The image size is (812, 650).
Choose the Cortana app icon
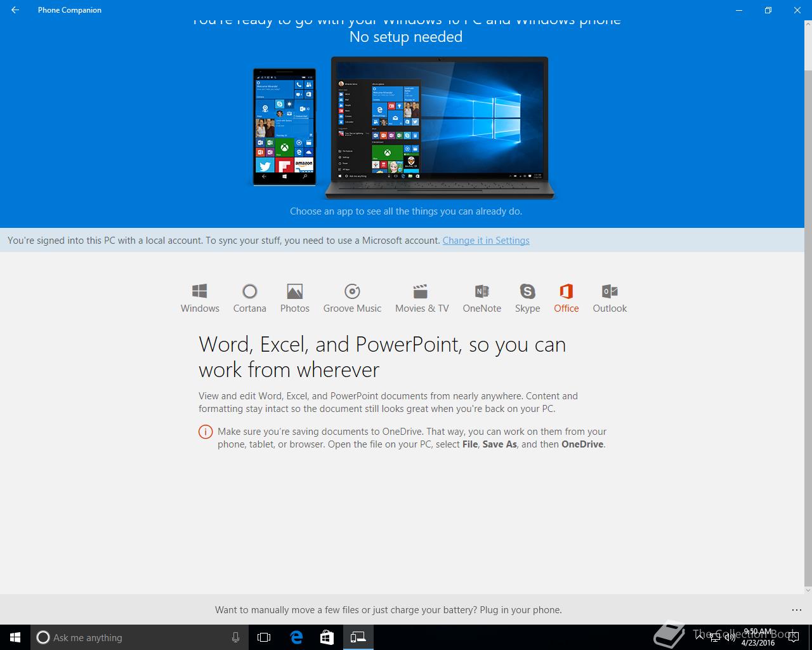(249, 298)
